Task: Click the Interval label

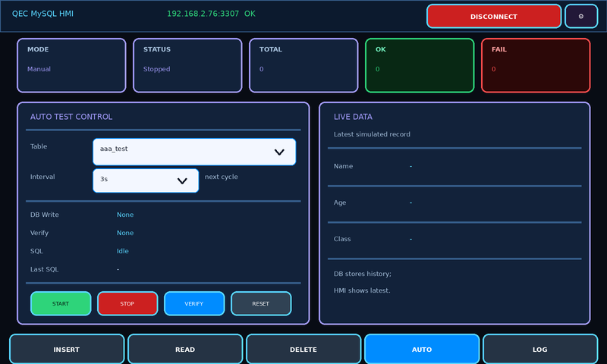Action: pyautogui.click(x=42, y=177)
